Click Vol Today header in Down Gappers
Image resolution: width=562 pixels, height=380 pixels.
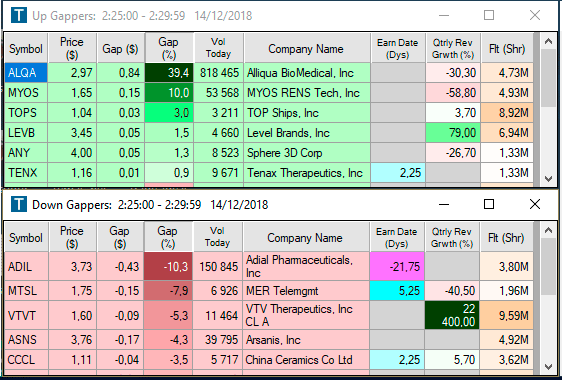(218, 237)
